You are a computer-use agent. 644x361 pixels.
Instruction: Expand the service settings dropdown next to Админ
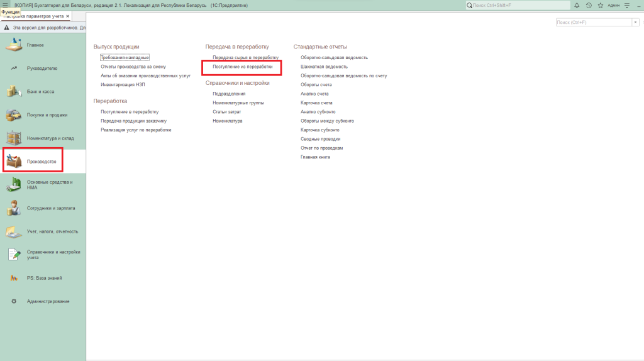pyautogui.click(x=627, y=5)
